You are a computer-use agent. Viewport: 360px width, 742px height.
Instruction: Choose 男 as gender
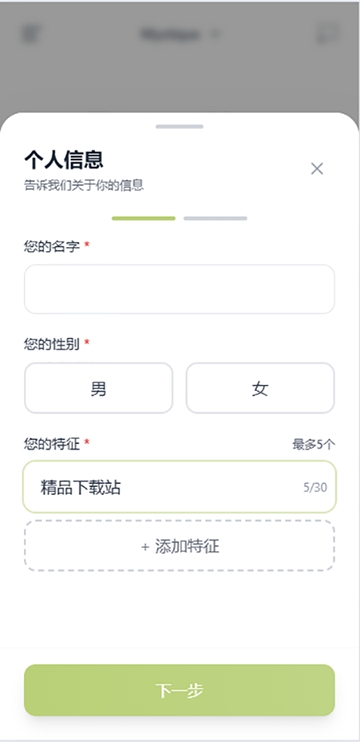coord(98,388)
